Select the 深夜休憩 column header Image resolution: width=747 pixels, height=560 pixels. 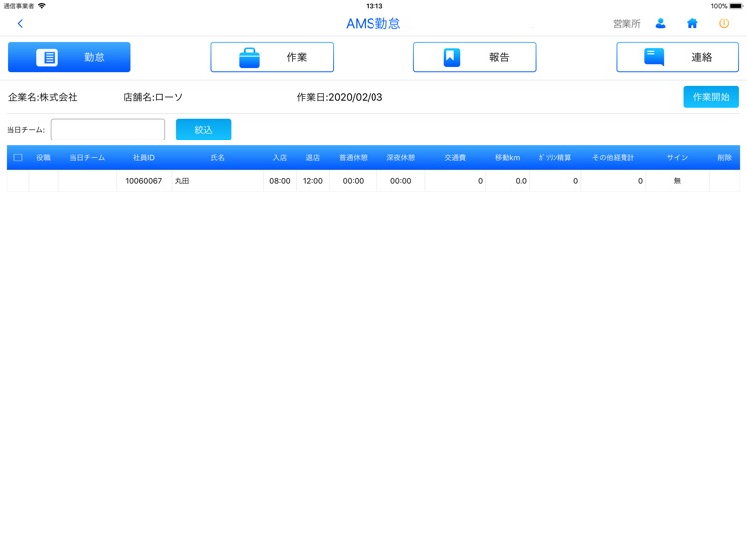click(x=401, y=157)
